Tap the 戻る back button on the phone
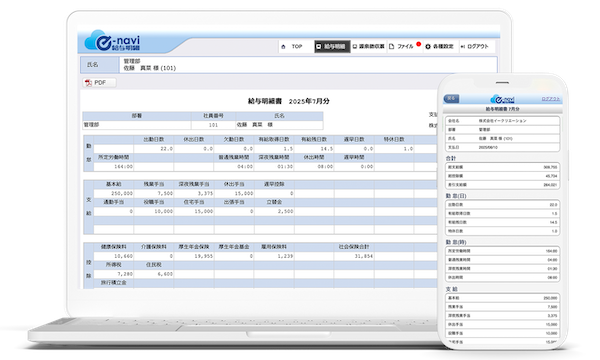Viewport: 600px width, 360px height. pos(452,99)
